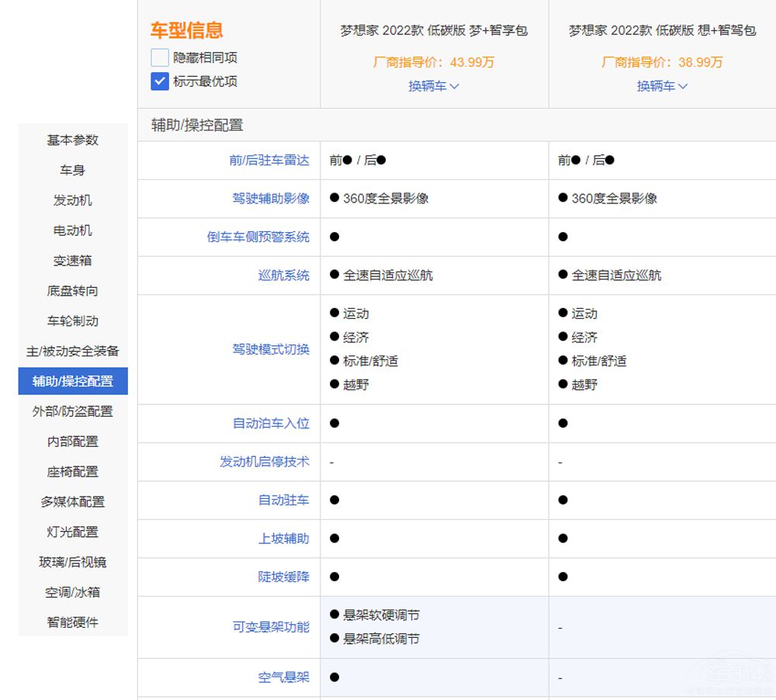Open 换辆车 dropdown for the 38.99万 model
This screenshot has height=700, width=776.
click(661, 86)
